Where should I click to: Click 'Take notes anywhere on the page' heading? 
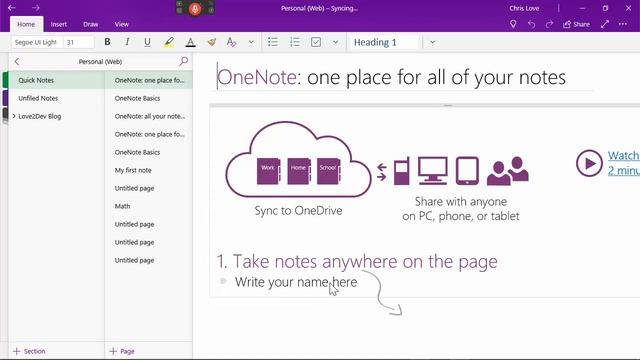pyautogui.click(x=357, y=262)
